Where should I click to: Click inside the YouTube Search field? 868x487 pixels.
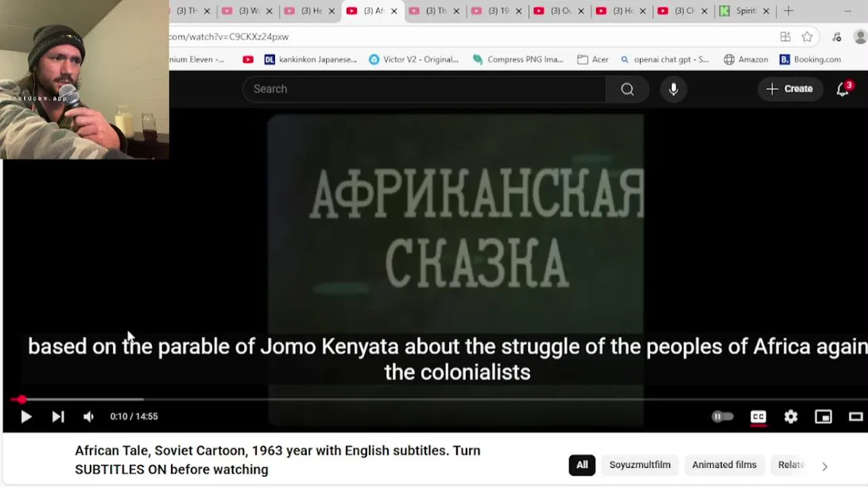[x=424, y=89]
